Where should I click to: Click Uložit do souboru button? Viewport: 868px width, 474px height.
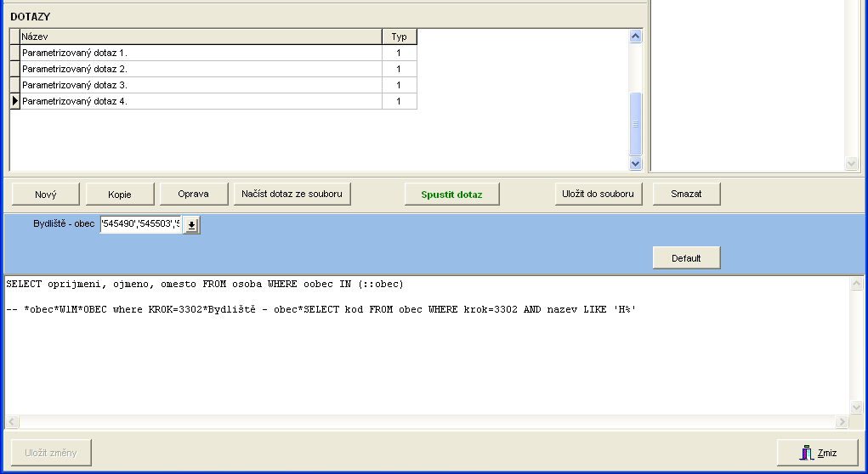598,194
